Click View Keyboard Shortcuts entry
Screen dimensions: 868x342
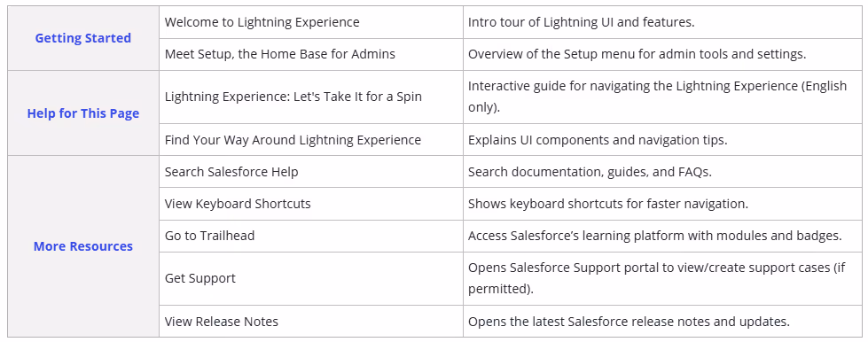pos(238,204)
